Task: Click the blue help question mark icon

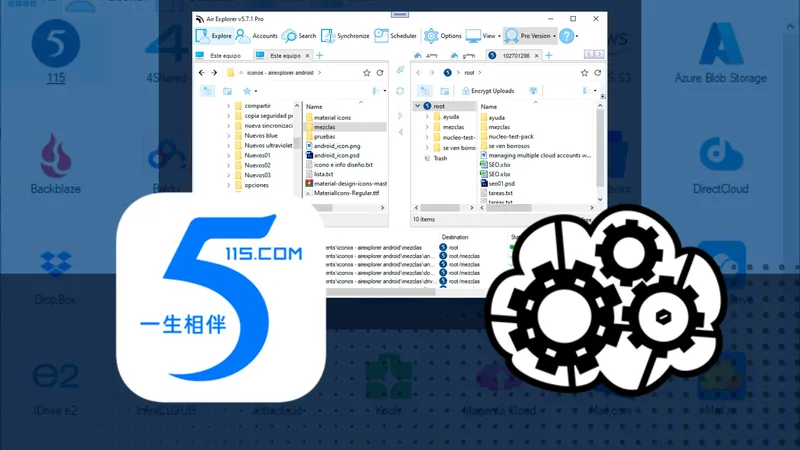Action: [566, 36]
